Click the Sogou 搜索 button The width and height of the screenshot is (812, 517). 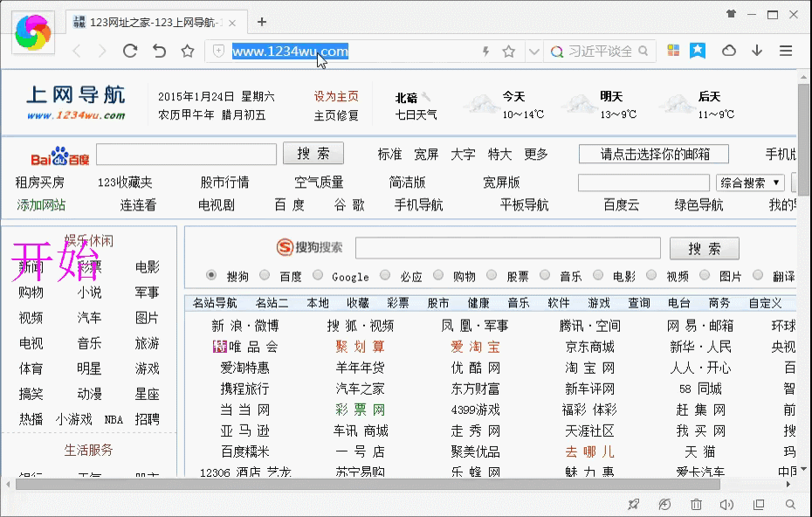(705, 249)
